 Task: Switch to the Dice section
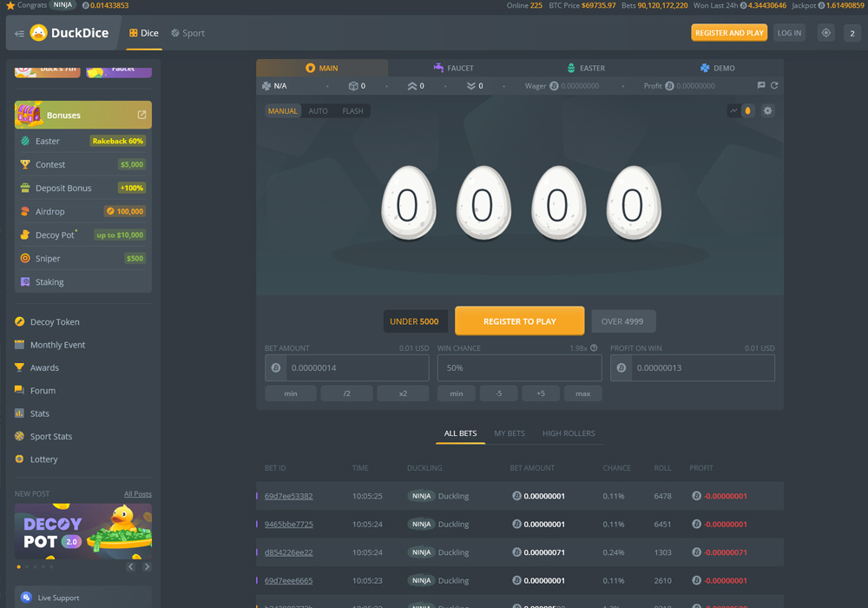coord(144,33)
